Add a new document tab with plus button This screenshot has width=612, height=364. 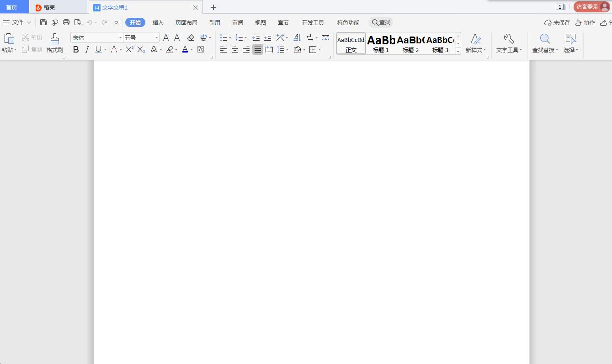[x=213, y=7]
